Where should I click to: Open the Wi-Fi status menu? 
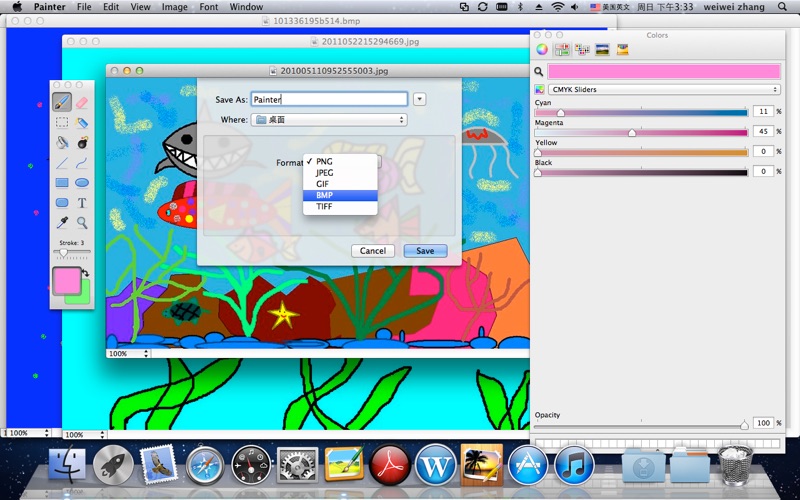tap(558, 7)
